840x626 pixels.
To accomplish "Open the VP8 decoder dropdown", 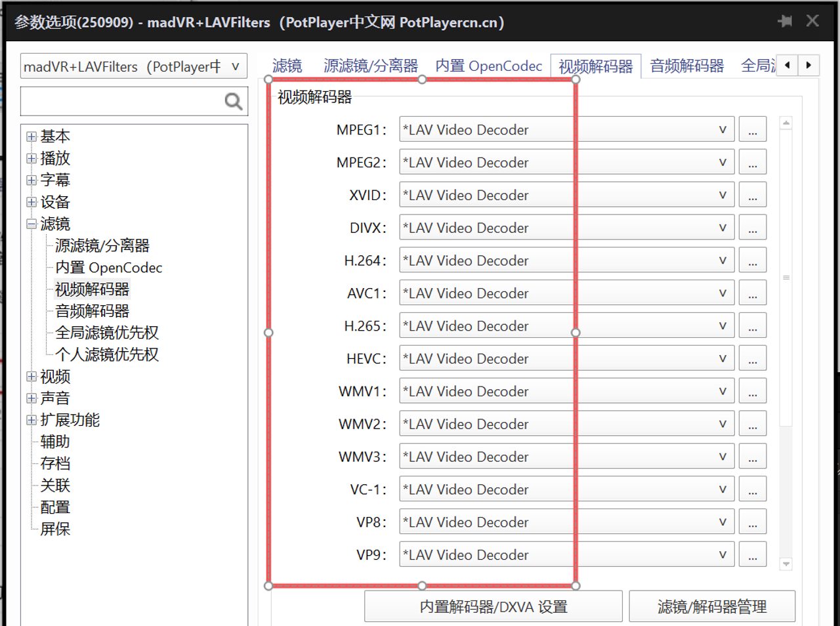I will 567,522.
